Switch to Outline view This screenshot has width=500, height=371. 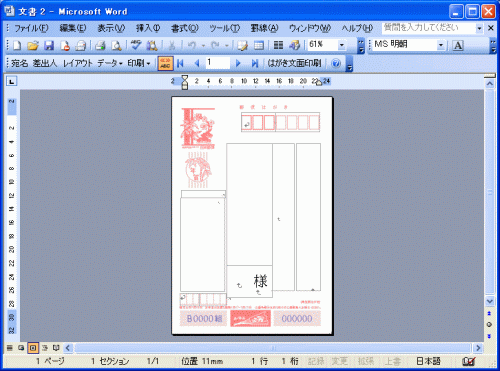(x=45, y=348)
